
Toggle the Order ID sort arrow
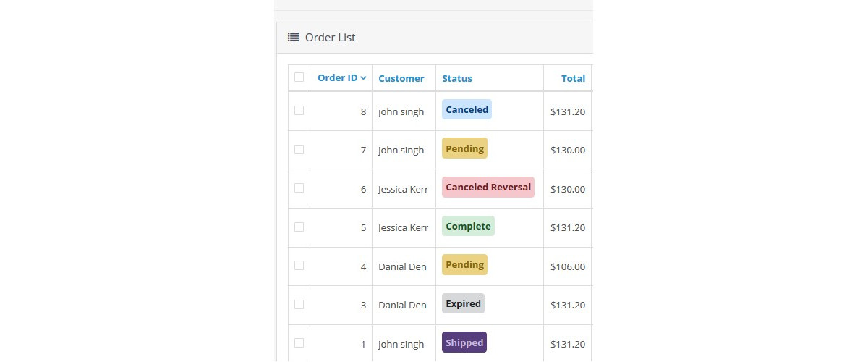[x=363, y=78]
